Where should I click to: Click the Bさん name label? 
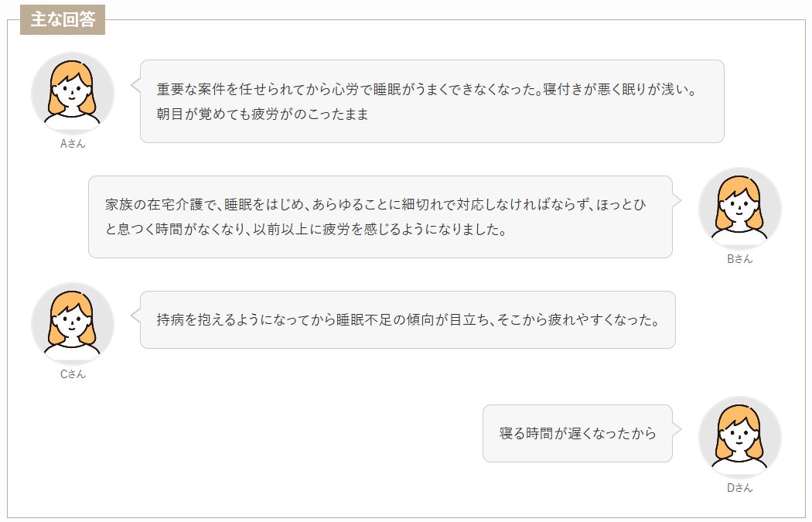pos(739,259)
